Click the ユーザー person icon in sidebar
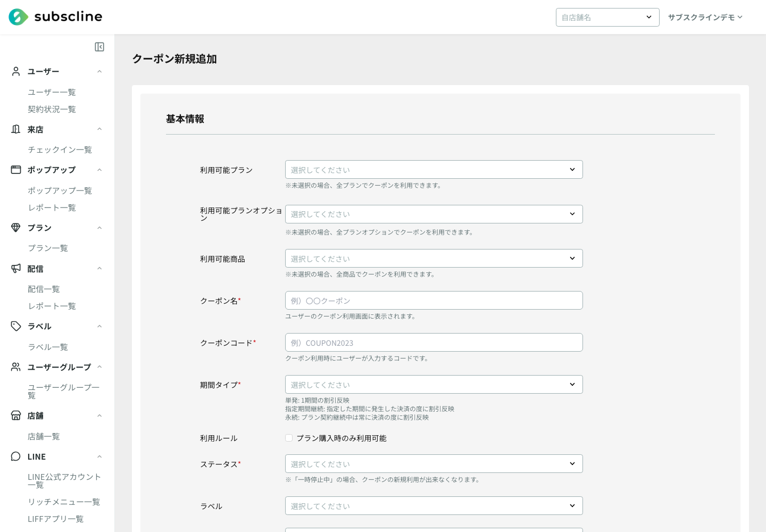 tap(16, 71)
